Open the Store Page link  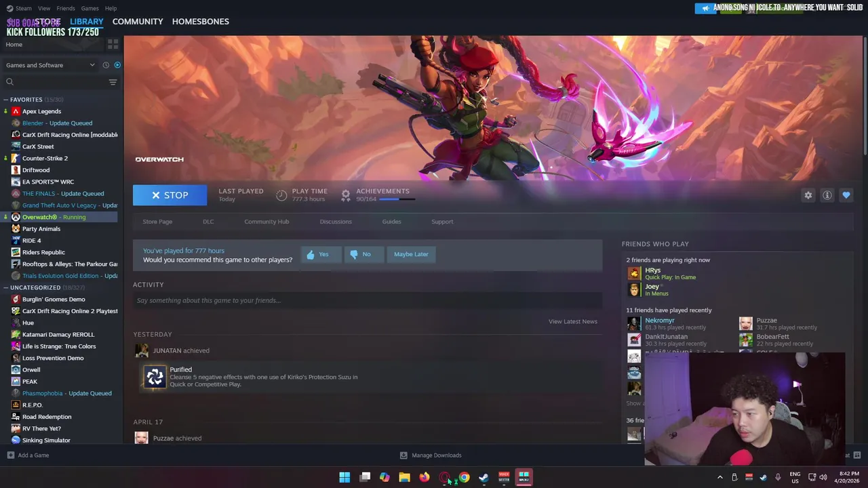(x=157, y=222)
